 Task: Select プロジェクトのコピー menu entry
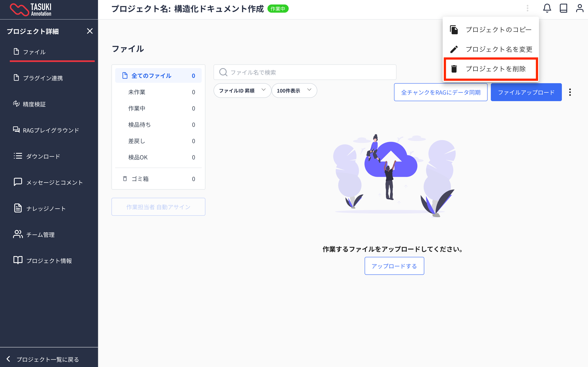(499, 30)
